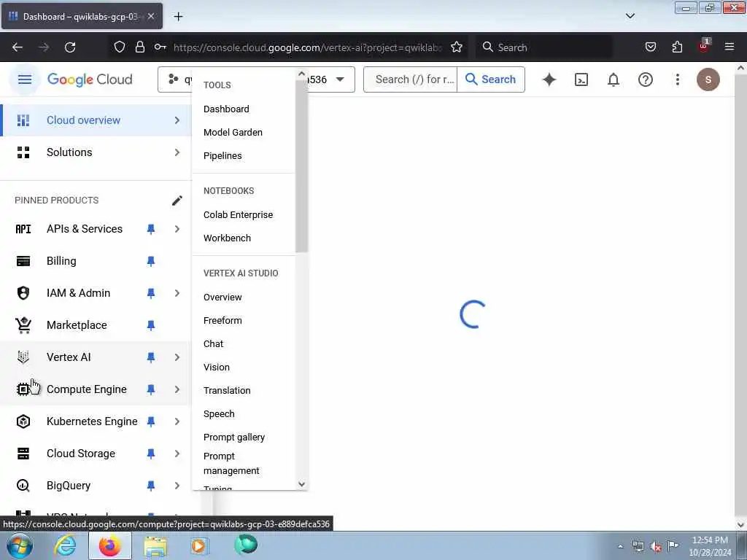Open the three-dot settings menu in console header
747x560 pixels.
coord(677,79)
